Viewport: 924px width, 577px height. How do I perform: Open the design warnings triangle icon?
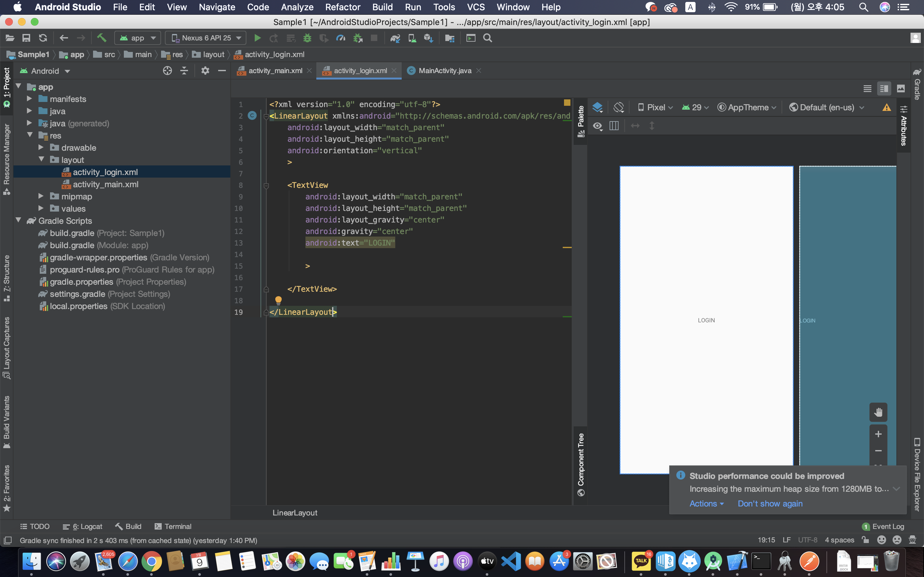(886, 107)
